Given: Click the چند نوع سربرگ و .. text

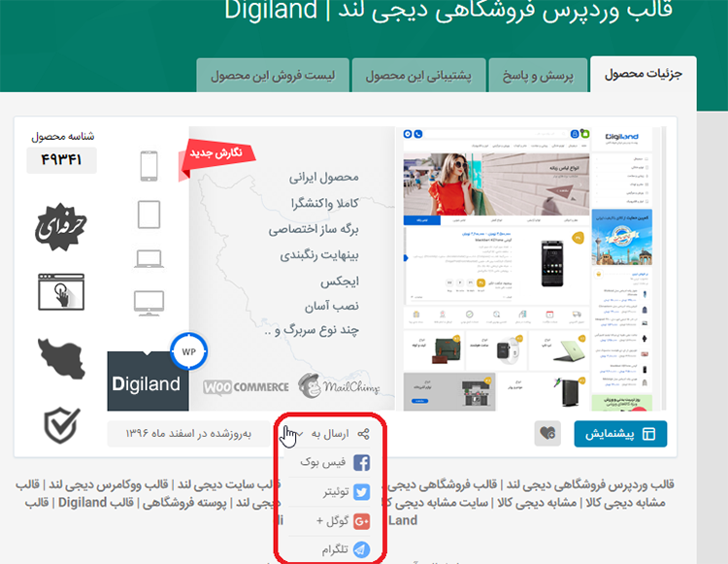Looking at the screenshot, I should [312, 330].
